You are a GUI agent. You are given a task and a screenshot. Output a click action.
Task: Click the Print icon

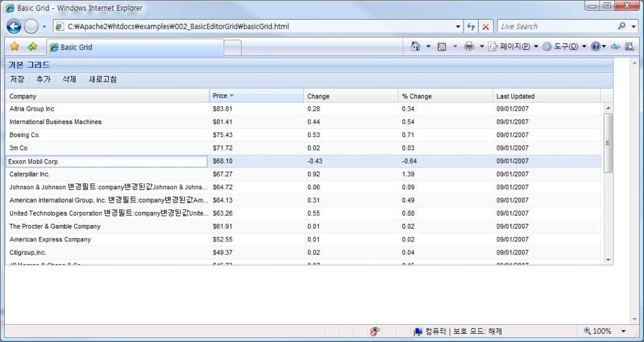point(469,47)
